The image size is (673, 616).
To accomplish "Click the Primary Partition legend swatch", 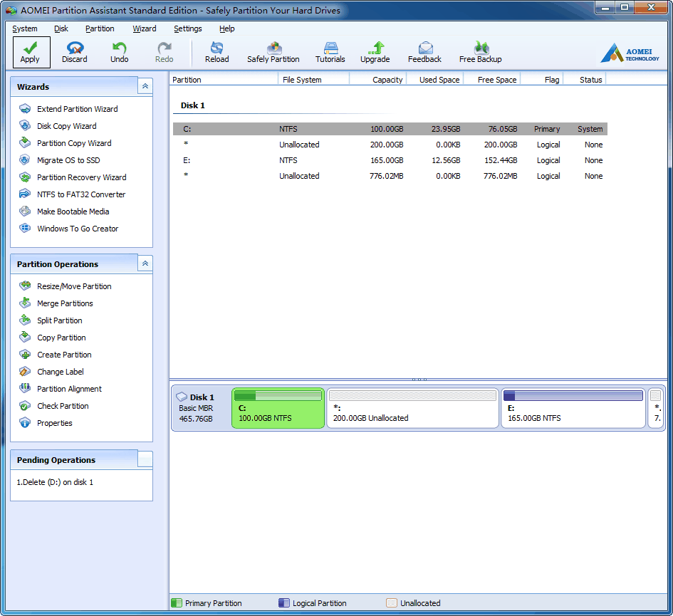I will point(177,603).
